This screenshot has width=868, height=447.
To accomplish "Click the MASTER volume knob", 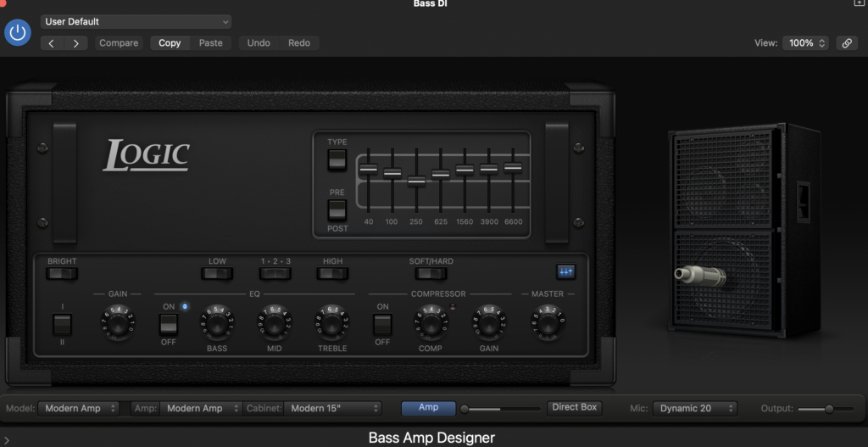I will coord(547,323).
